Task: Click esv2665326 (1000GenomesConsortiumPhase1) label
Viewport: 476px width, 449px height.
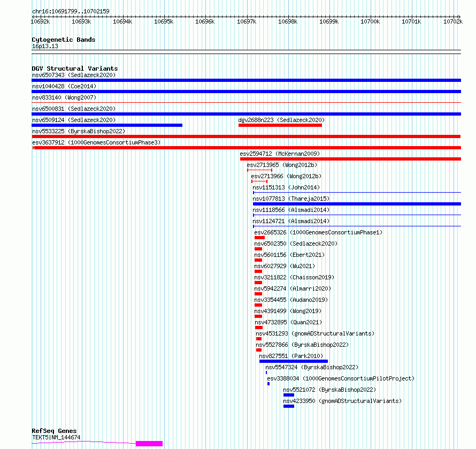Action: click(x=318, y=232)
